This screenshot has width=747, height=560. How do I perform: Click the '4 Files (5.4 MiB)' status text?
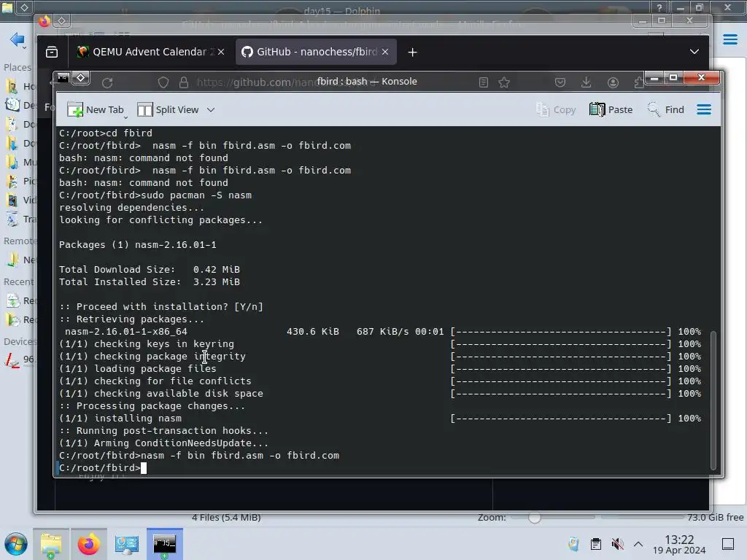coord(226,517)
